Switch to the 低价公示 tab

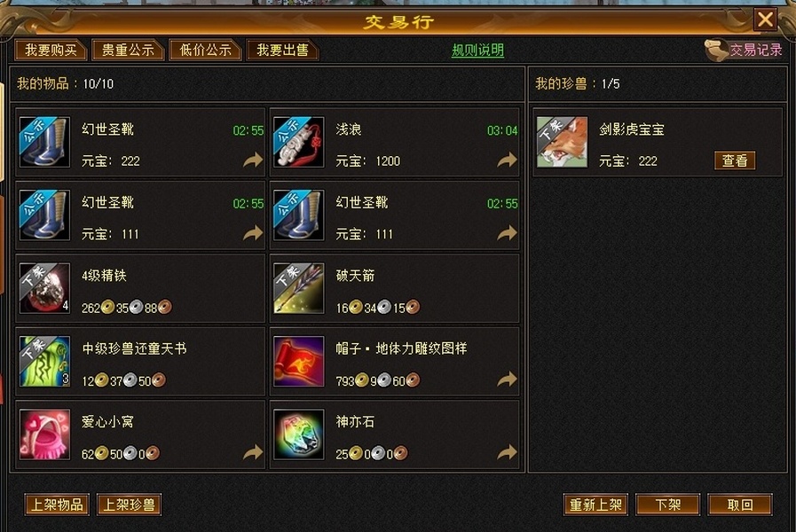[x=205, y=50]
